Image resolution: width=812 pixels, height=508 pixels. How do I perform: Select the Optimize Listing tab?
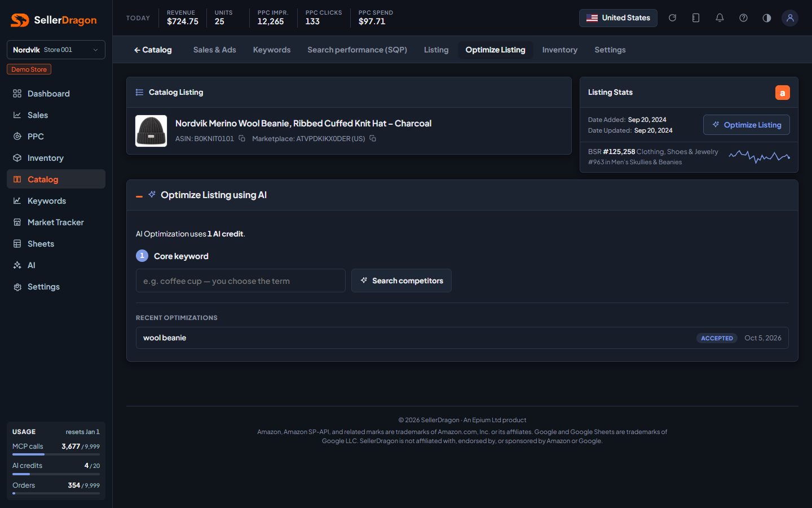coord(496,50)
